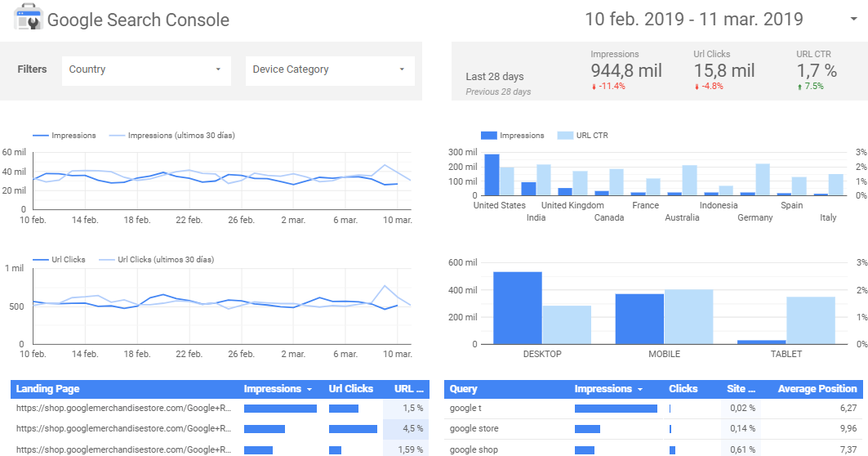Click the URL CTR value 1,7 %

point(817,70)
